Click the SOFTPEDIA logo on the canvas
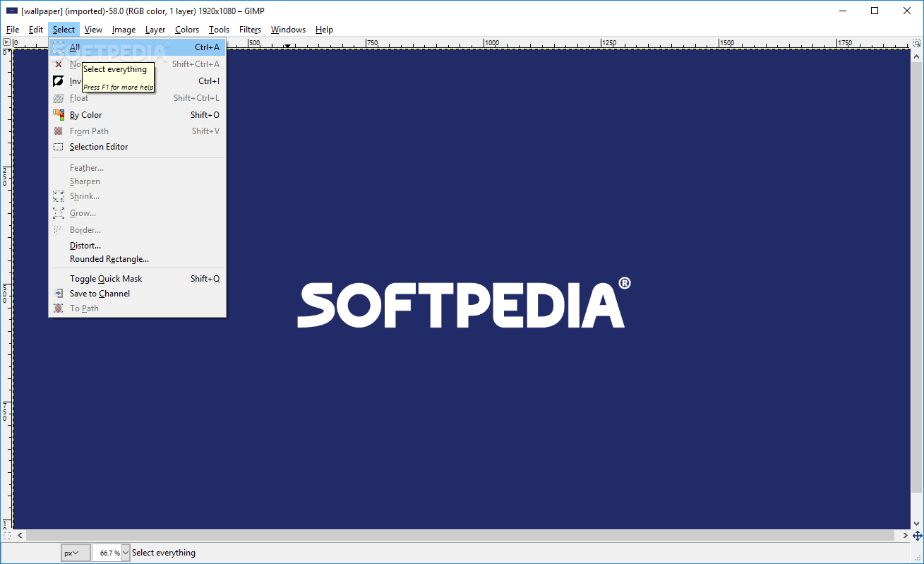 pos(464,302)
